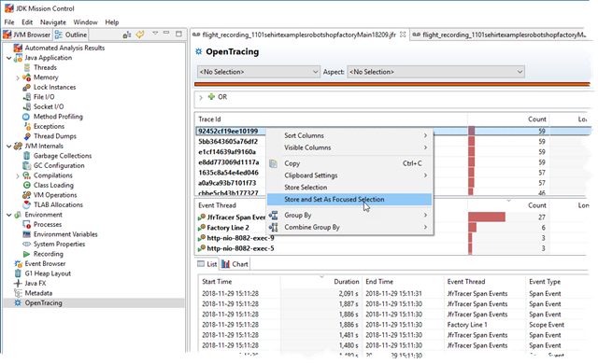Screen dimensions: 598x364
Task: Open Environment Variables page
Action: (x=65, y=234)
